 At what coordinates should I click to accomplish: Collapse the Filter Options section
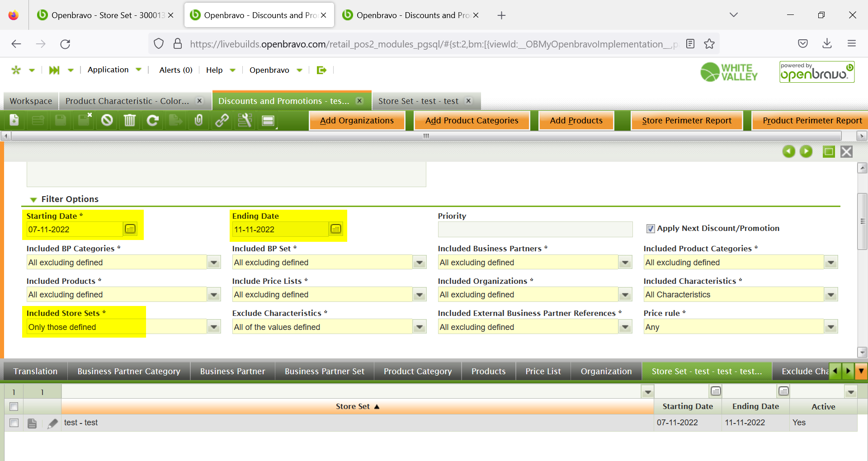click(33, 199)
